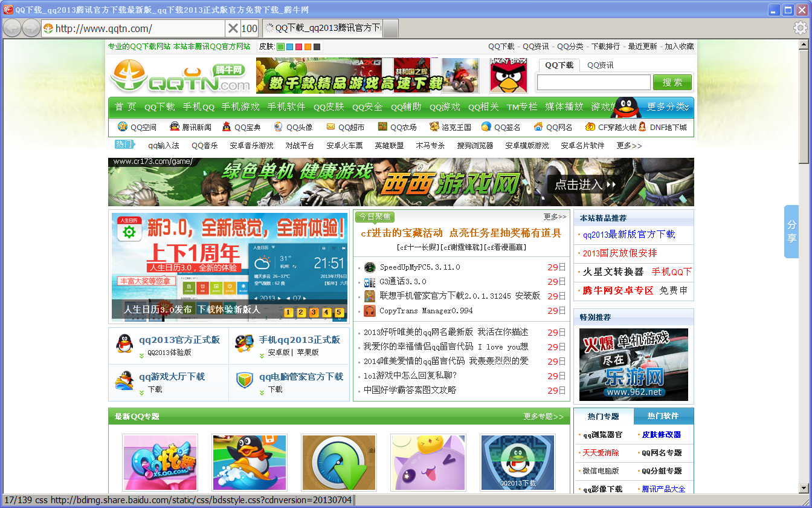The height and width of the screenshot is (508, 812).
Task: Click the 点击进入 banner button
Action: 584,184
